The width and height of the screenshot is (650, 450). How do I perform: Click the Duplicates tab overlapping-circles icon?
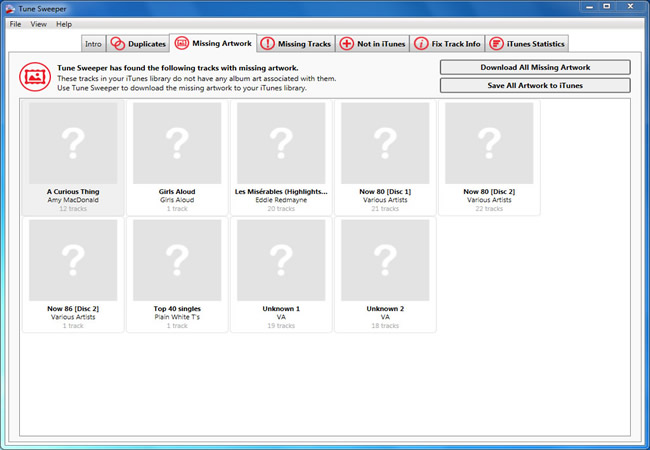118,44
